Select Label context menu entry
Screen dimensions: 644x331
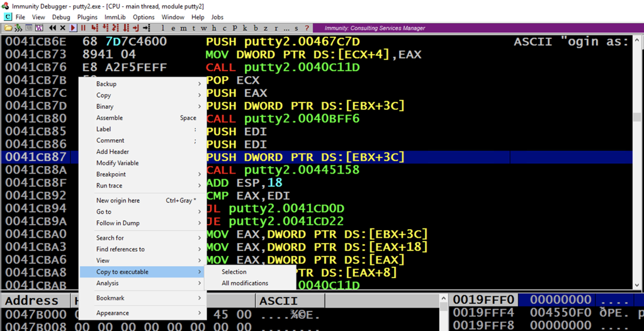point(142,129)
